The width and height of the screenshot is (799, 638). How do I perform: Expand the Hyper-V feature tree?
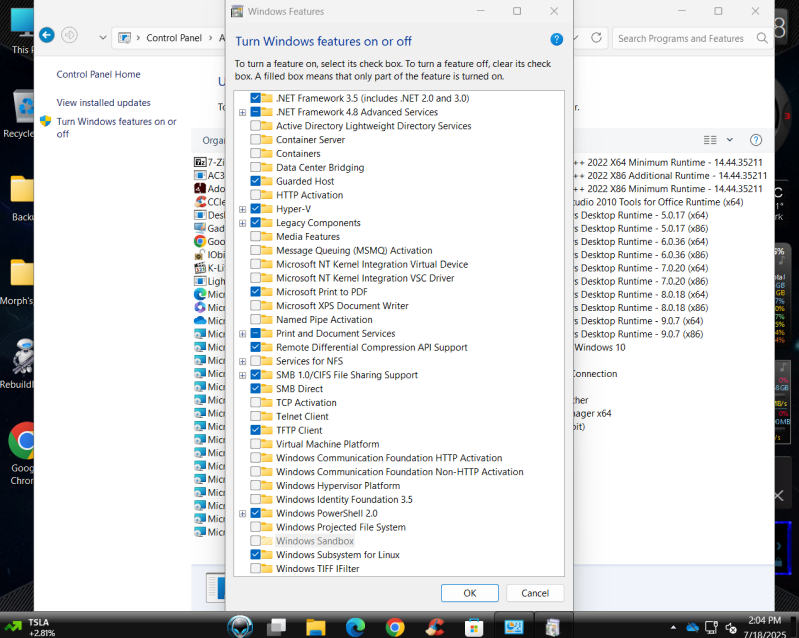pos(243,209)
